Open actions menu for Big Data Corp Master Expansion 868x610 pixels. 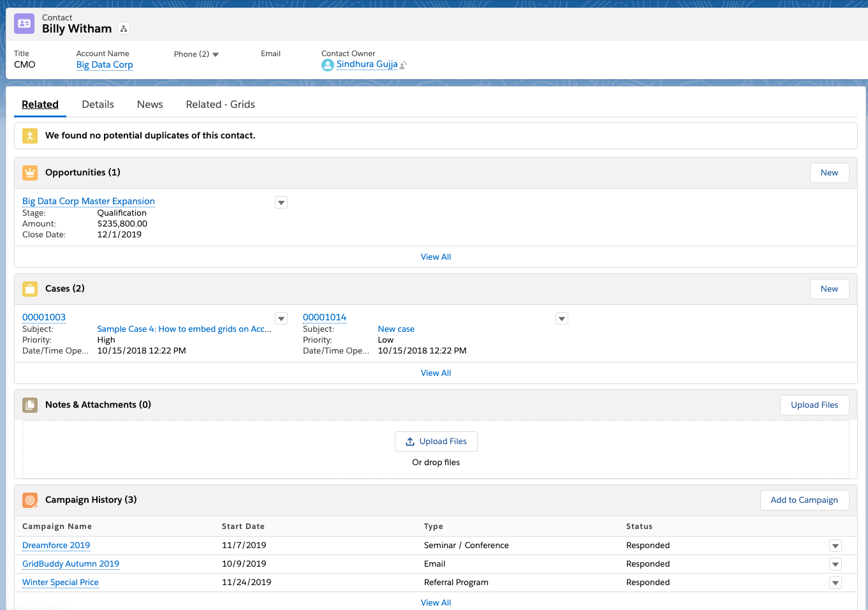tap(281, 202)
